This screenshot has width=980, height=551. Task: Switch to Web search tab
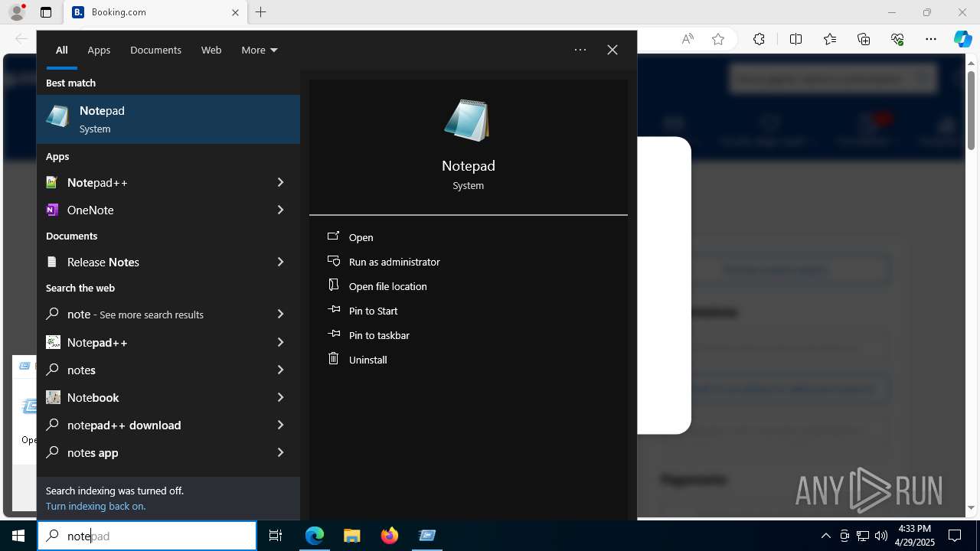tap(211, 50)
